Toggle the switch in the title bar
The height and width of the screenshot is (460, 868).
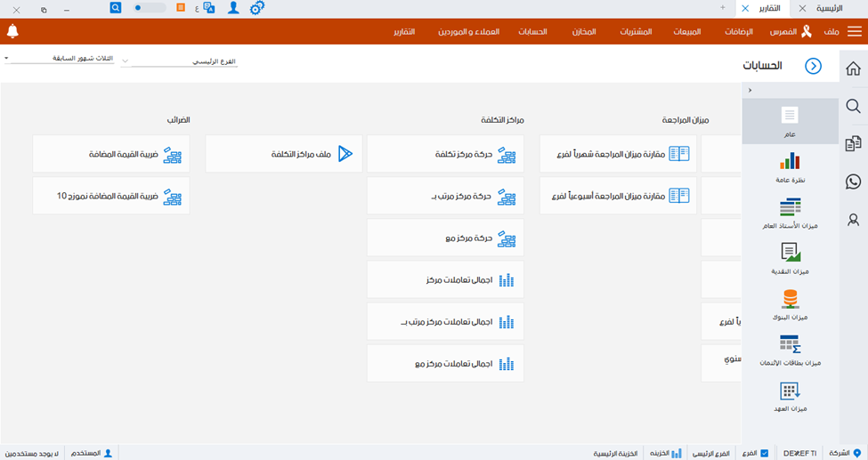point(150,7)
